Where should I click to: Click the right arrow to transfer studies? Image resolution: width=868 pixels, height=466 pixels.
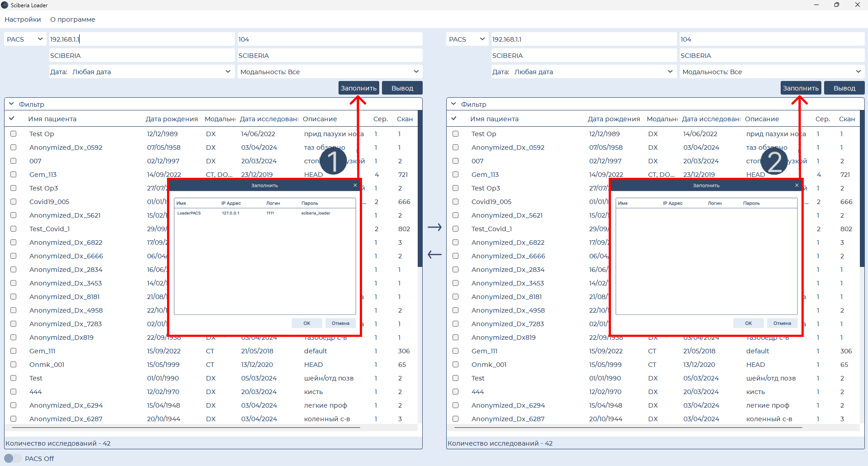coord(434,227)
